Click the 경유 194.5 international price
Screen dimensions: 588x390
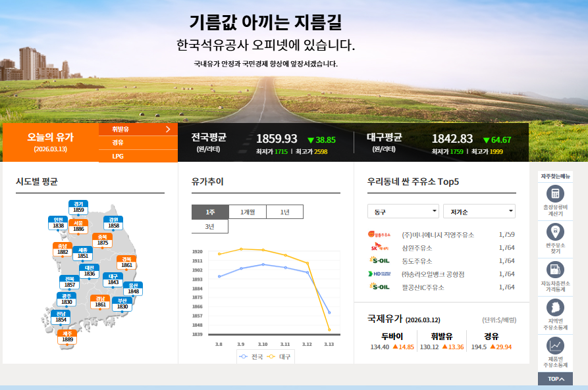(x=479, y=347)
